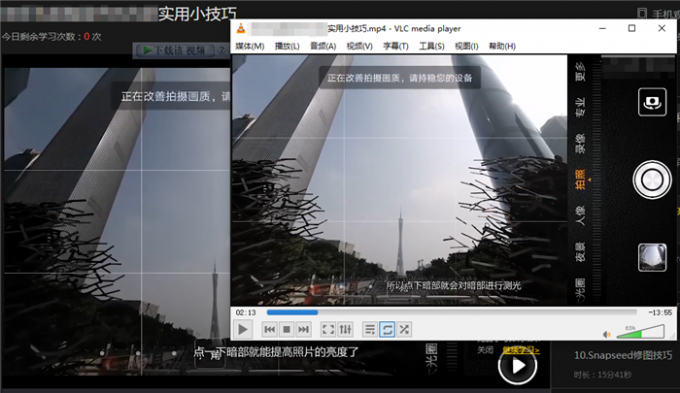Viewport: 680px width, 393px height.
Task: Stop playback in VLC
Action: tap(286, 330)
